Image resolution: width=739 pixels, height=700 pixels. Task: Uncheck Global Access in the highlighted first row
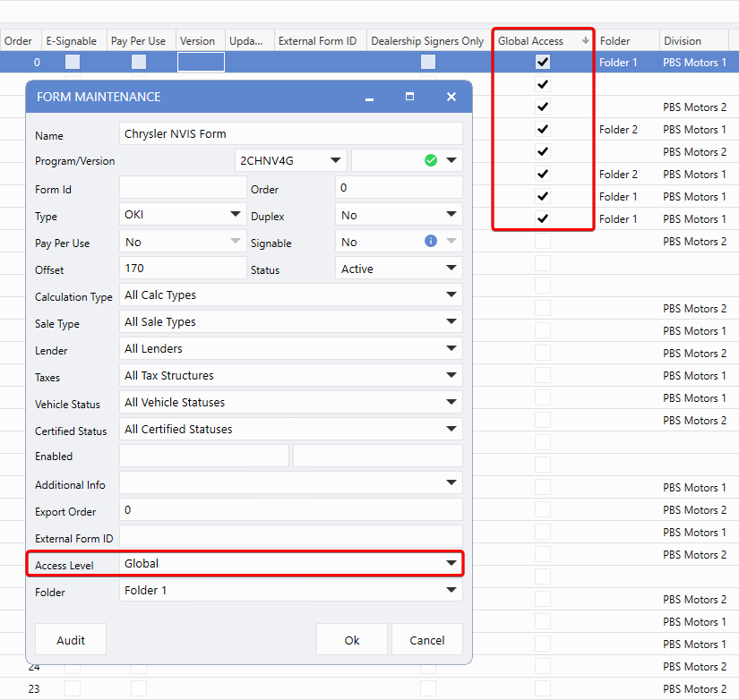tap(543, 63)
